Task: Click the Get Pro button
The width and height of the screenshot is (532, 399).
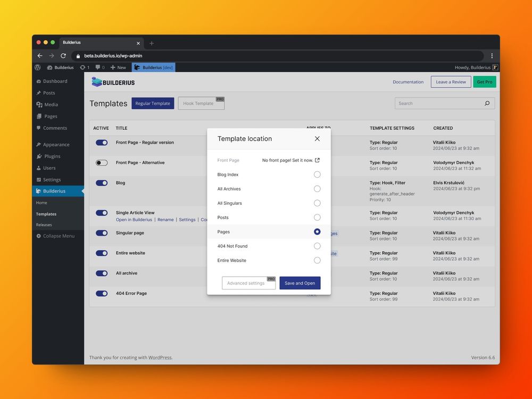Action: tap(484, 82)
